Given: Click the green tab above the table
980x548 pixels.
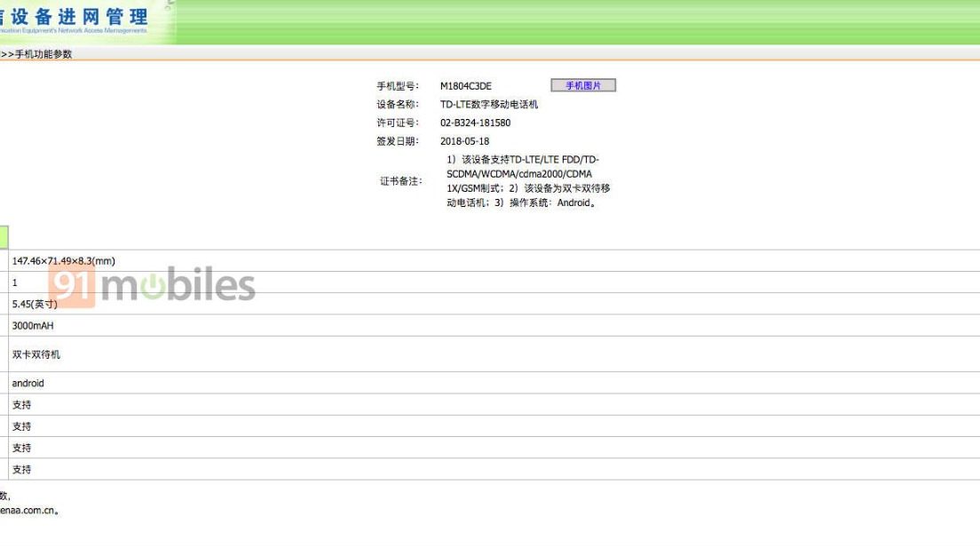Looking at the screenshot, I should coord(4,237).
